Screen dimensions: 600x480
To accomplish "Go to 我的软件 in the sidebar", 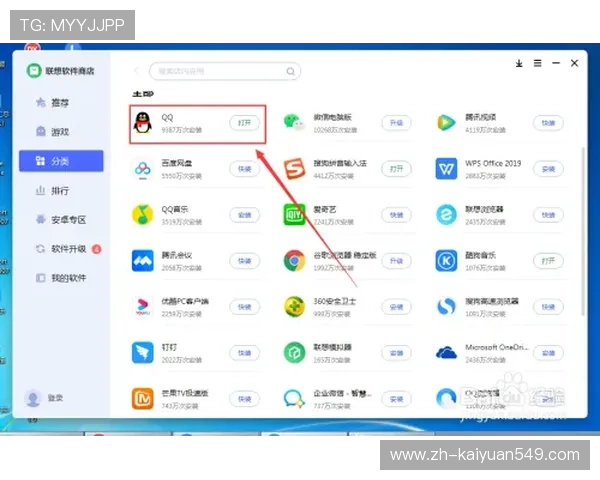I will 66,277.
